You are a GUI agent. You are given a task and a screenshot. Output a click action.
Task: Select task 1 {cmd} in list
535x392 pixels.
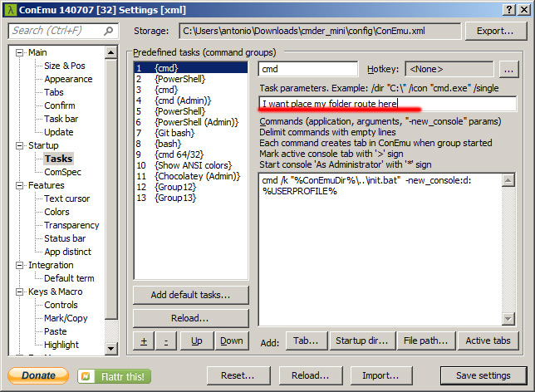click(x=191, y=68)
